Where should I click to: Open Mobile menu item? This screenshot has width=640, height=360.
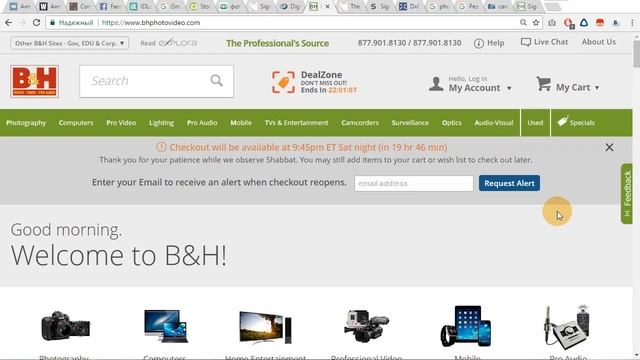[x=241, y=123]
